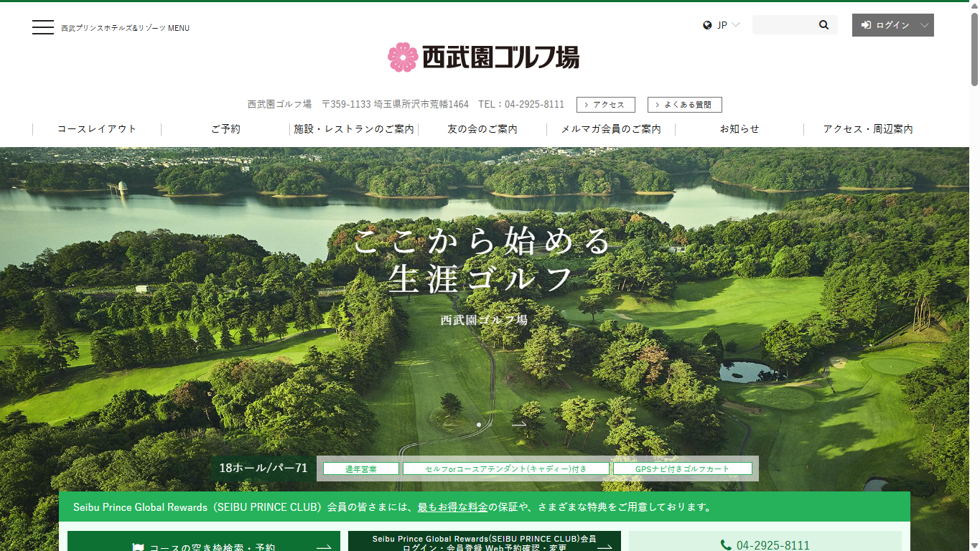Click the hero carousel next arrow

(x=519, y=424)
